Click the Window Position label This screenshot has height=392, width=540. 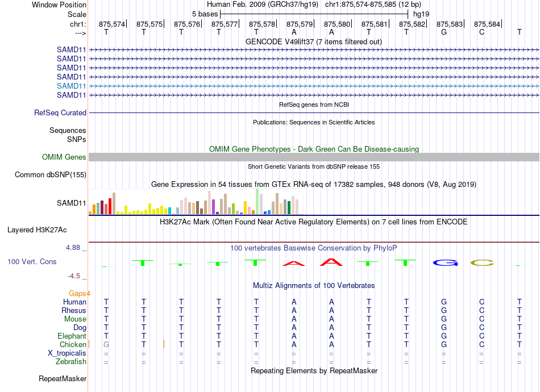click(x=59, y=5)
